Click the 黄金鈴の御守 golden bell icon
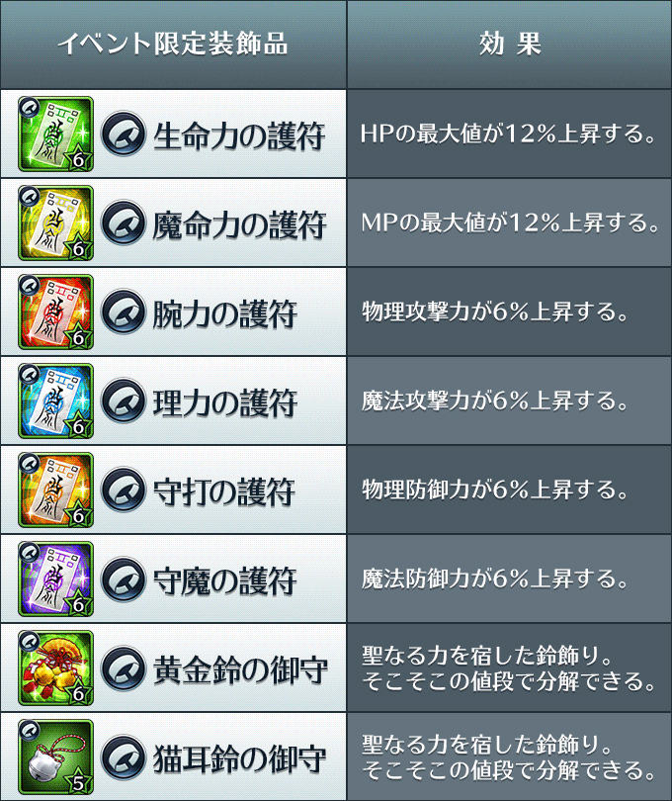This screenshot has height=801, width=672. coord(55,667)
